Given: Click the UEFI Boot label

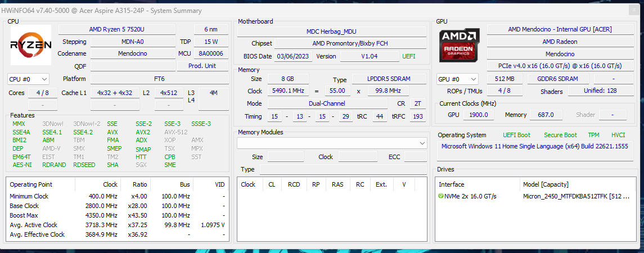Looking at the screenshot, I should [516, 135].
